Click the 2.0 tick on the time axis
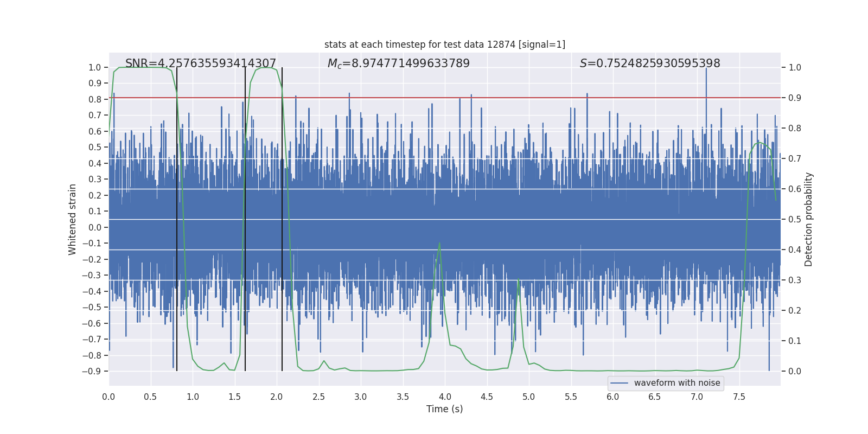 (277, 397)
